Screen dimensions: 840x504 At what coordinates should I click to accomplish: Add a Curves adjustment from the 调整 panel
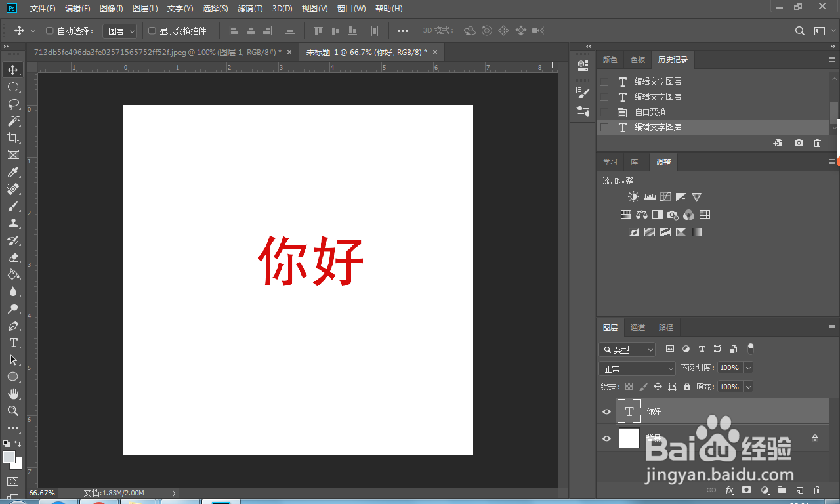click(665, 196)
